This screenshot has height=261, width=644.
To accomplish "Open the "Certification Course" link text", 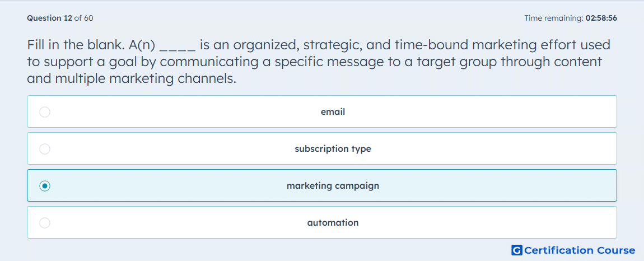I will (x=580, y=250).
